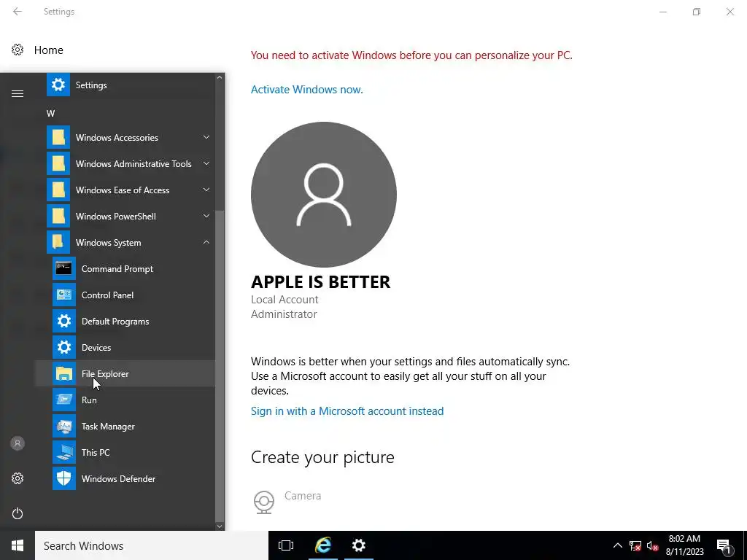Click in Search Windows box
Viewport: 747px width, 560px height.
tap(152, 545)
